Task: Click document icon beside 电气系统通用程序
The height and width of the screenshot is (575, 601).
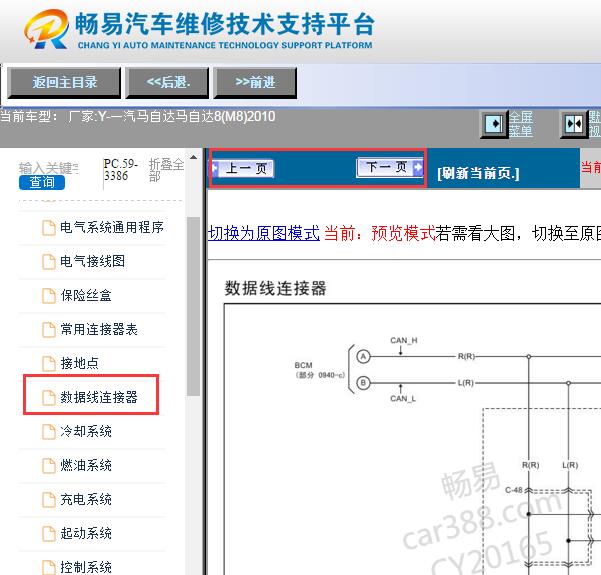Action: click(49, 228)
